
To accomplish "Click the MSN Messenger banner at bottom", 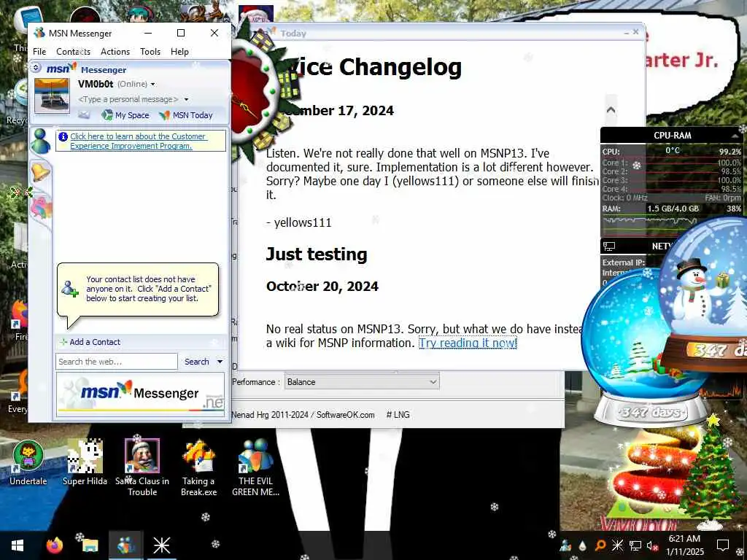I will (141, 394).
